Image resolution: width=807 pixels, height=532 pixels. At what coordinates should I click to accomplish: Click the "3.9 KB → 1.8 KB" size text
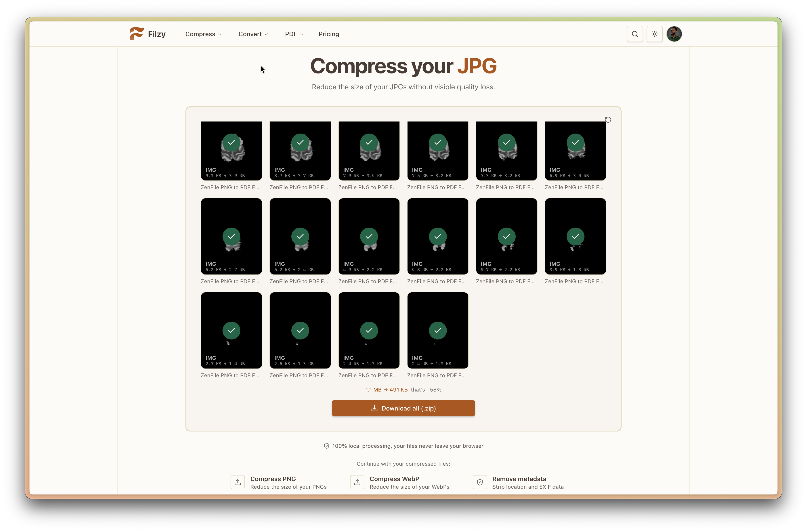point(569,270)
